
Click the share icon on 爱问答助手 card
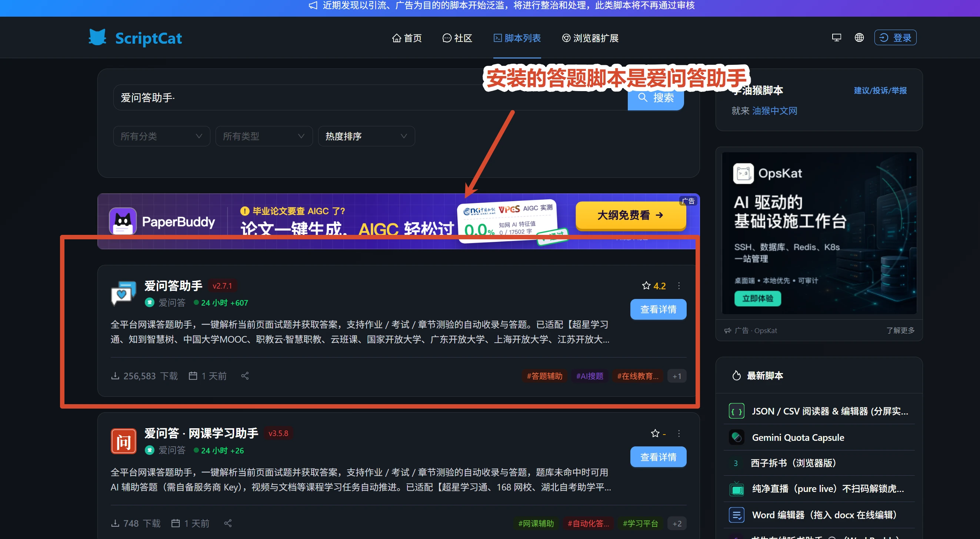point(245,376)
